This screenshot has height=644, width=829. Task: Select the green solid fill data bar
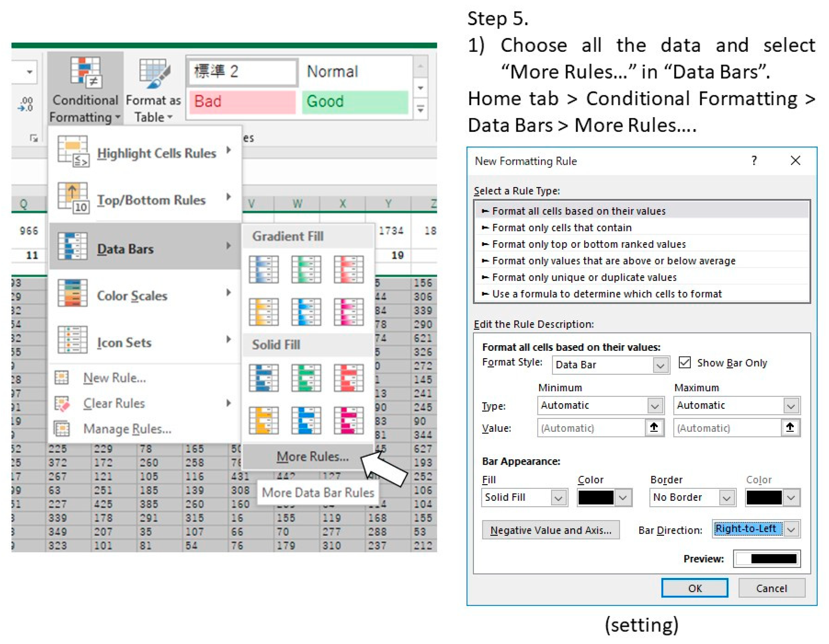click(x=306, y=378)
